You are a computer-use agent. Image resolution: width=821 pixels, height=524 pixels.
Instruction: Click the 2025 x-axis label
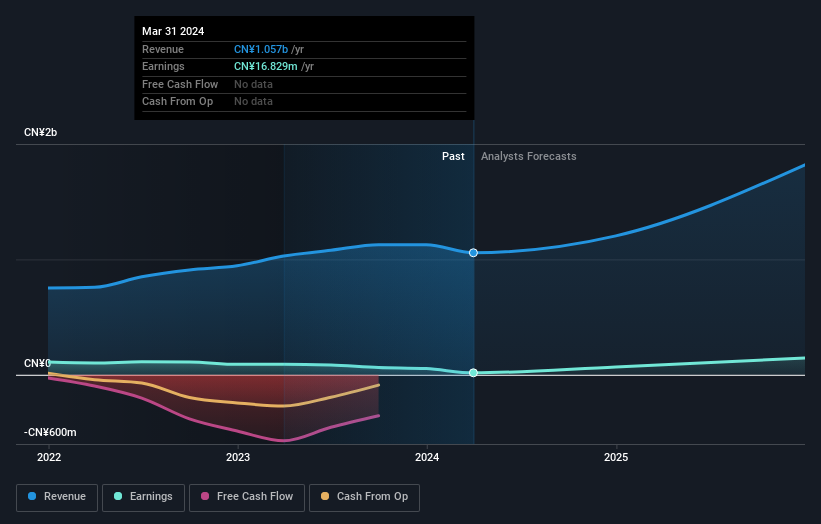pos(616,457)
